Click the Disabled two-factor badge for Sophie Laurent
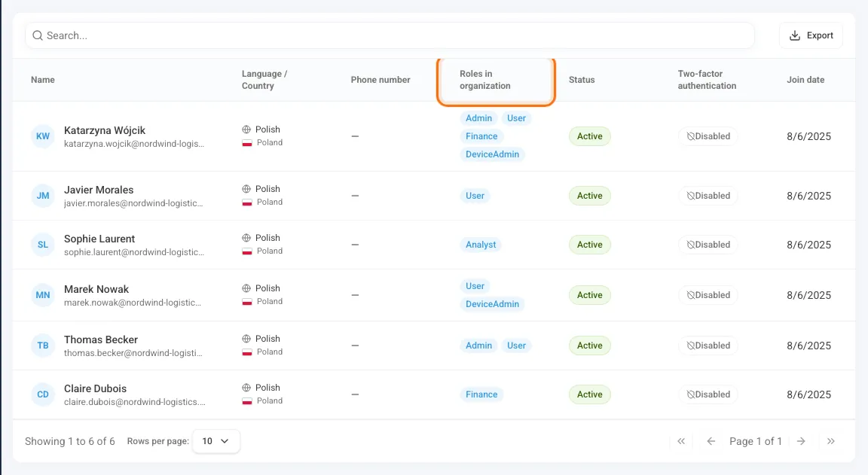Screen dimensions: 868x475 pos(708,245)
